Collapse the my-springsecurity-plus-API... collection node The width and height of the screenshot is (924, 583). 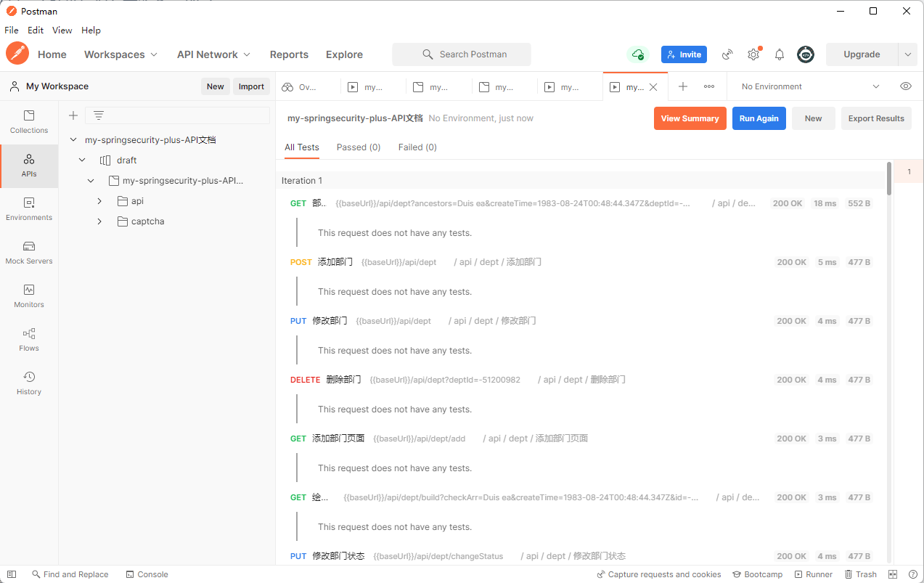tap(91, 180)
